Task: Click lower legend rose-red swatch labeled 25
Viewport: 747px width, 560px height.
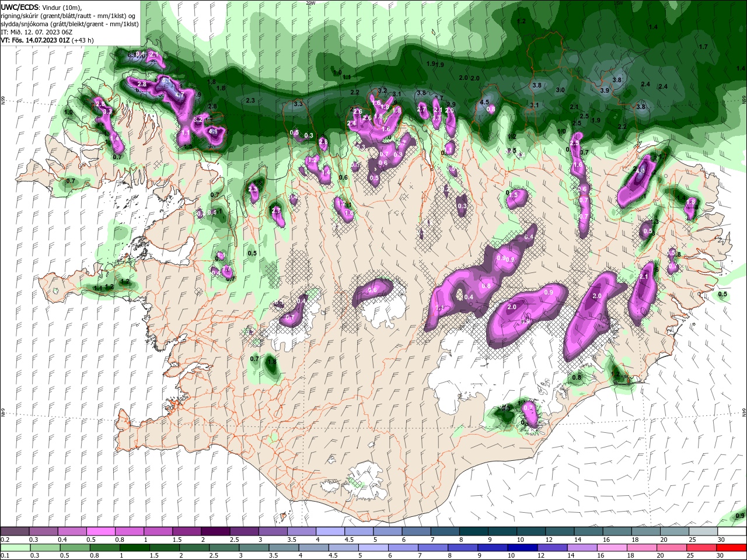Action: (702, 547)
